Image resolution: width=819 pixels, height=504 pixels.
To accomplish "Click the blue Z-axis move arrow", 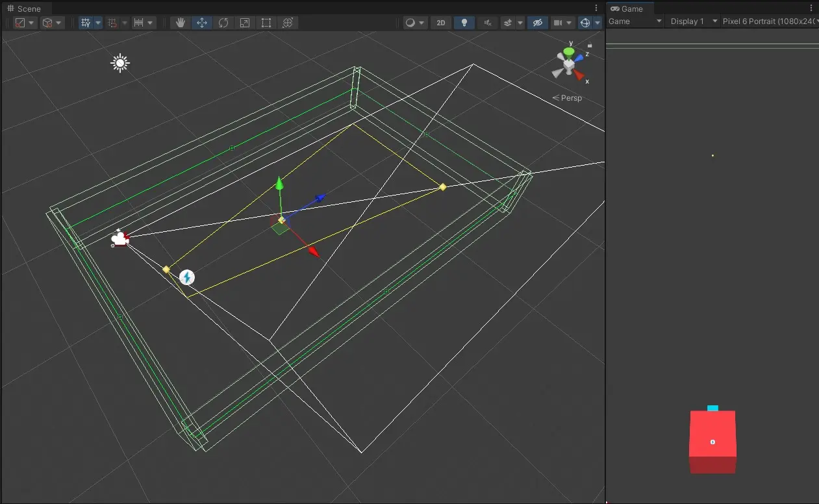I will [320, 197].
